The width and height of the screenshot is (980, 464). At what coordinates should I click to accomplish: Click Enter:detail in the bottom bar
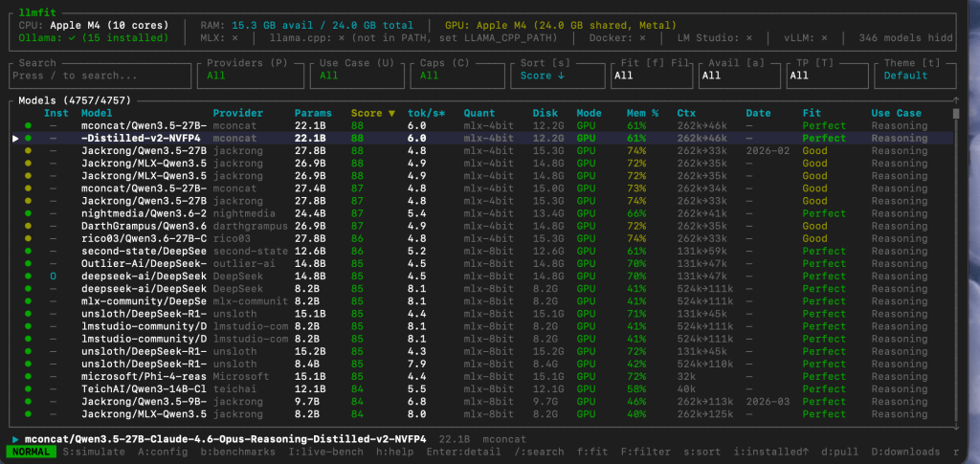464,452
